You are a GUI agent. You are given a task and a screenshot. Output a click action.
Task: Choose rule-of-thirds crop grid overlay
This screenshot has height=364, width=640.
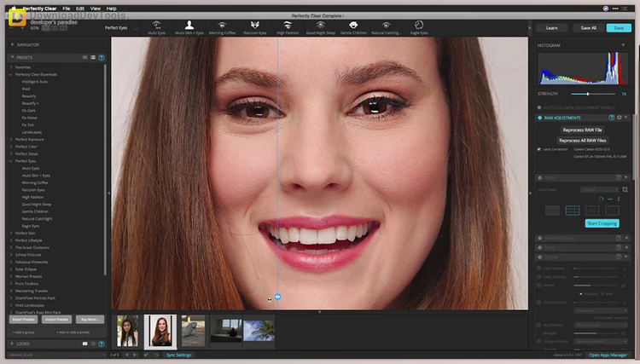pos(573,211)
